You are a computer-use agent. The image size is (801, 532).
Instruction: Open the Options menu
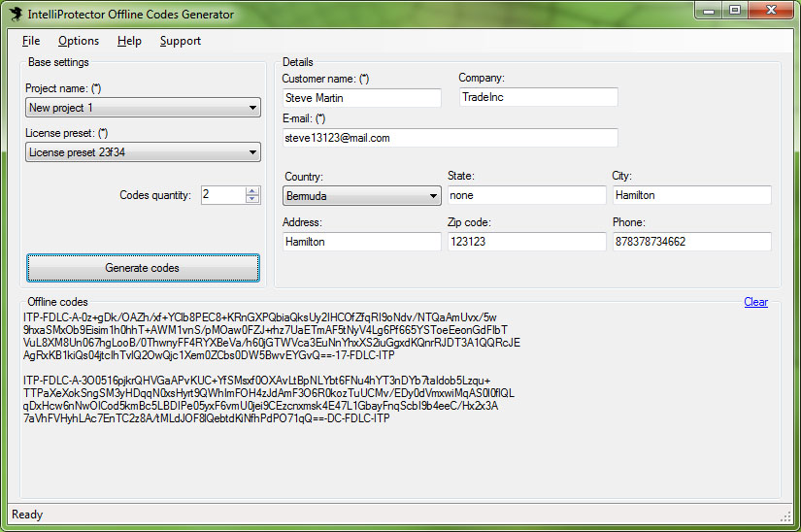tap(79, 41)
